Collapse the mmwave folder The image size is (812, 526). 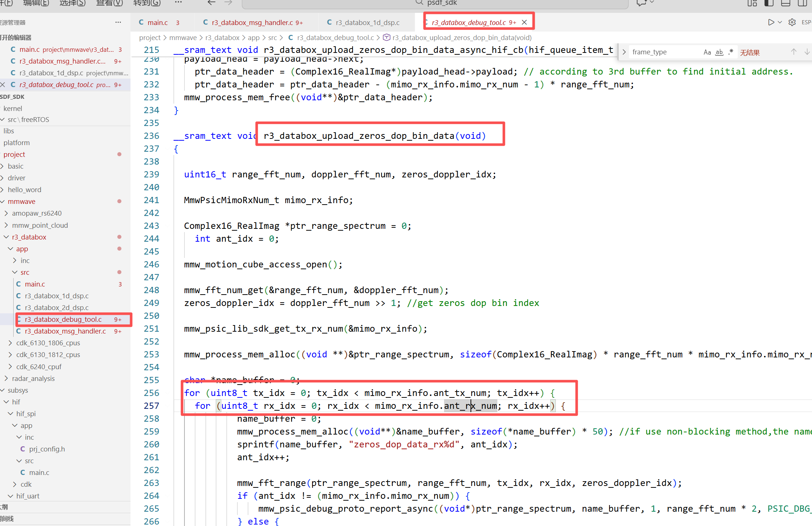click(x=3, y=202)
